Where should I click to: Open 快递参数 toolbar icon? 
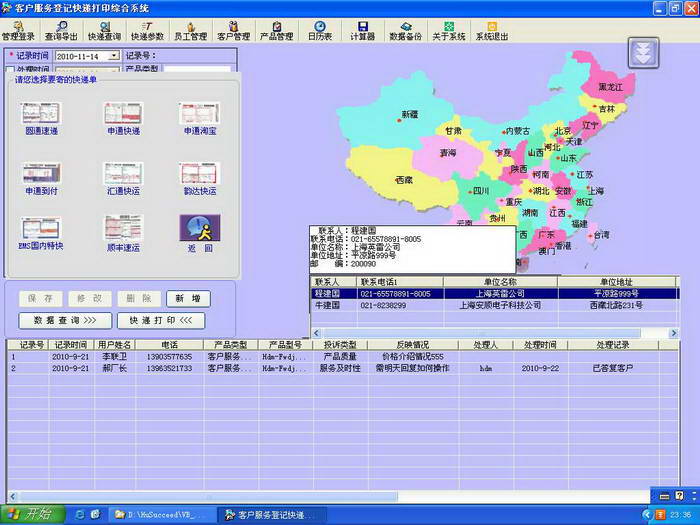point(147,31)
